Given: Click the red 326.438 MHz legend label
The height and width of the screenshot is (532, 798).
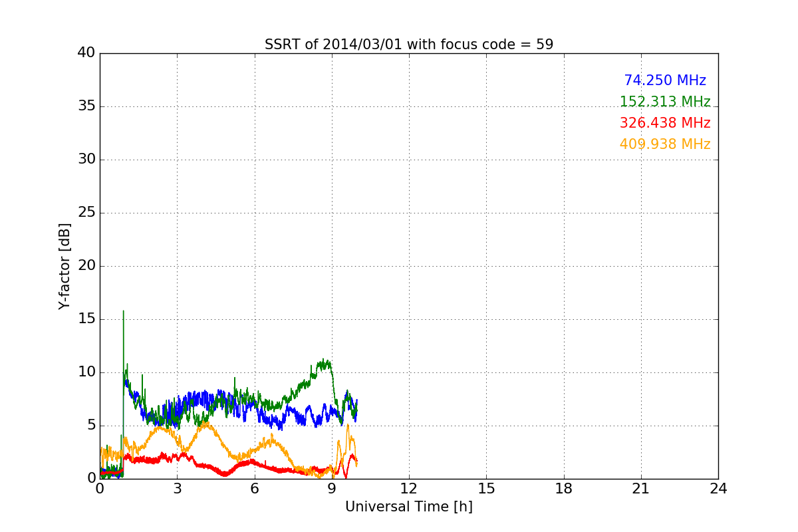Looking at the screenshot, I should coord(665,123).
